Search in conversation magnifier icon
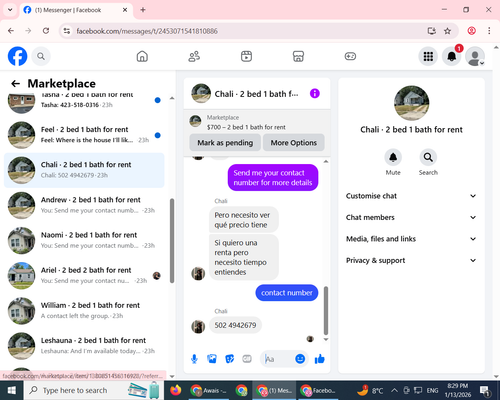This screenshot has width=500, height=400. 428,157
